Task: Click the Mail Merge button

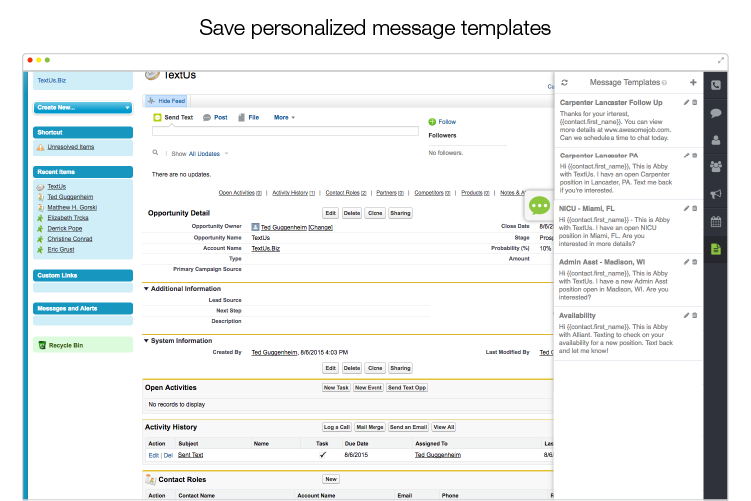Action: click(x=370, y=427)
